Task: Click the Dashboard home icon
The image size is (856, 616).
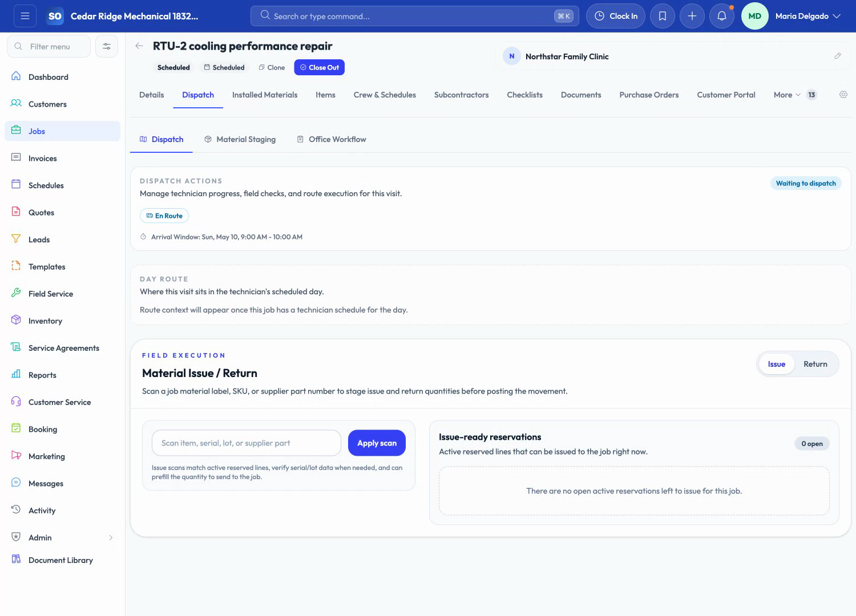Action: pos(16,76)
